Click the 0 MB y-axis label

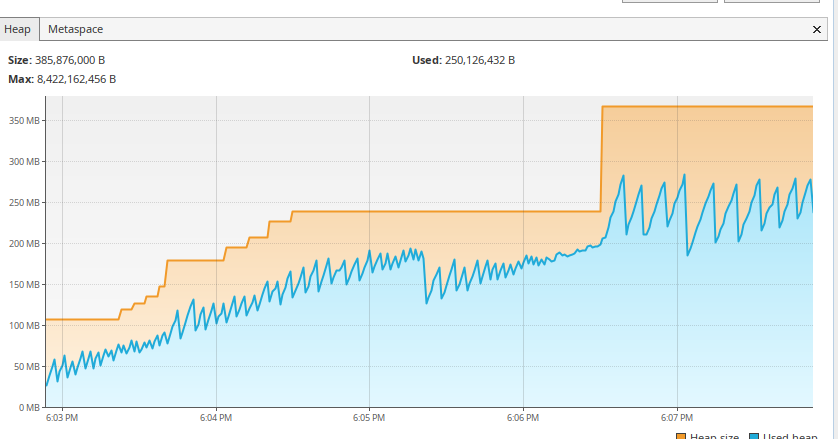pos(29,407)
